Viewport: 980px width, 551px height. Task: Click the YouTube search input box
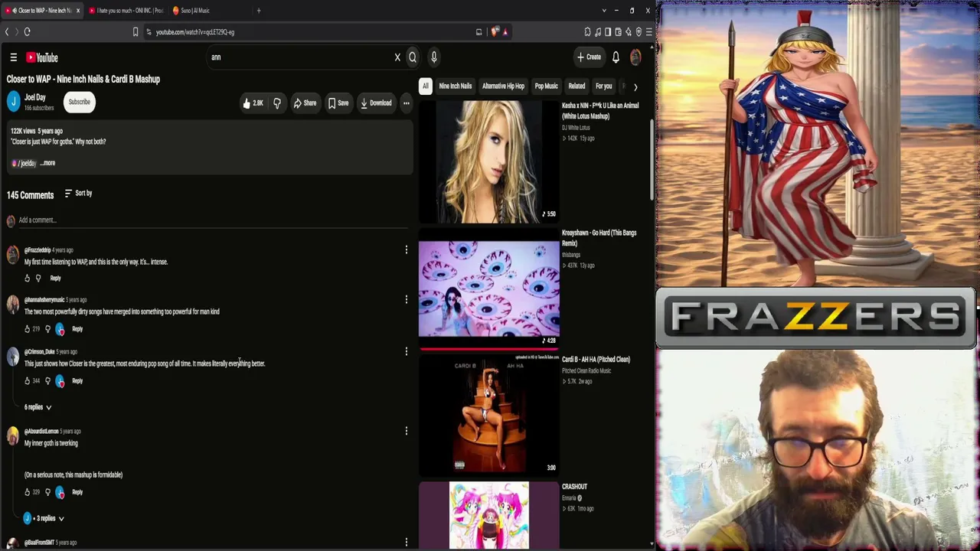tap(300, 57)
